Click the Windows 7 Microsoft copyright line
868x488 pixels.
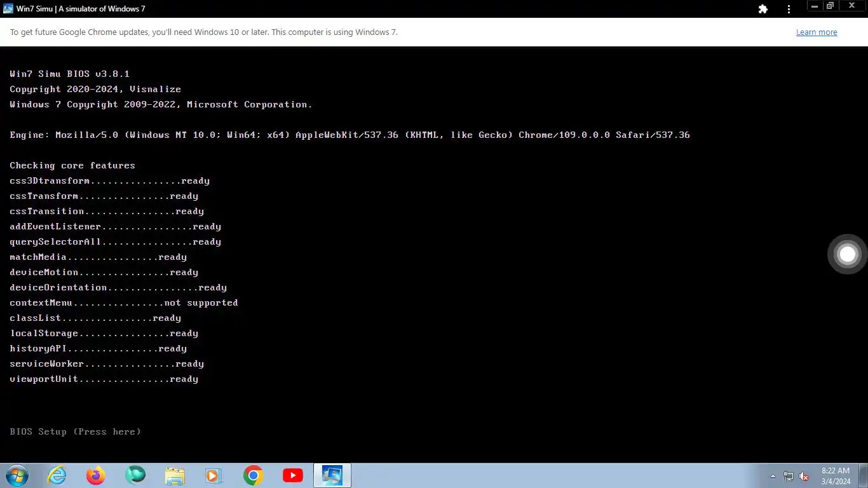tap(161, 104)
